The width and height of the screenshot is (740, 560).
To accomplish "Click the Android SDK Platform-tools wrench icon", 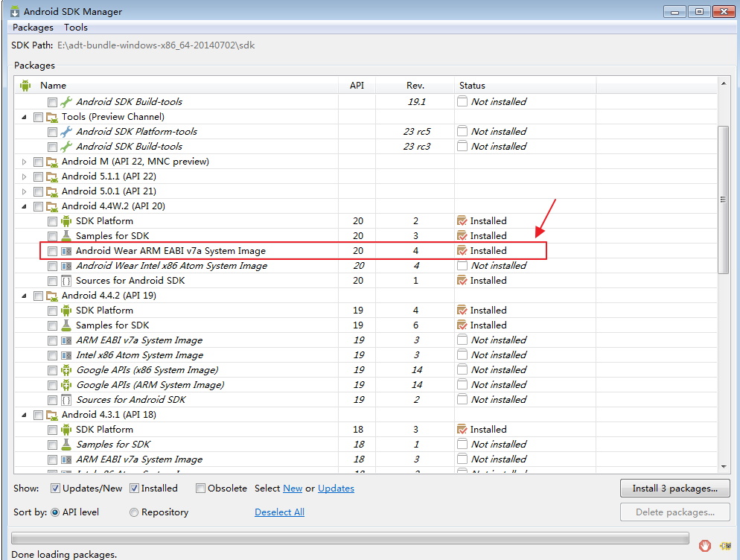I will [66, 132].
